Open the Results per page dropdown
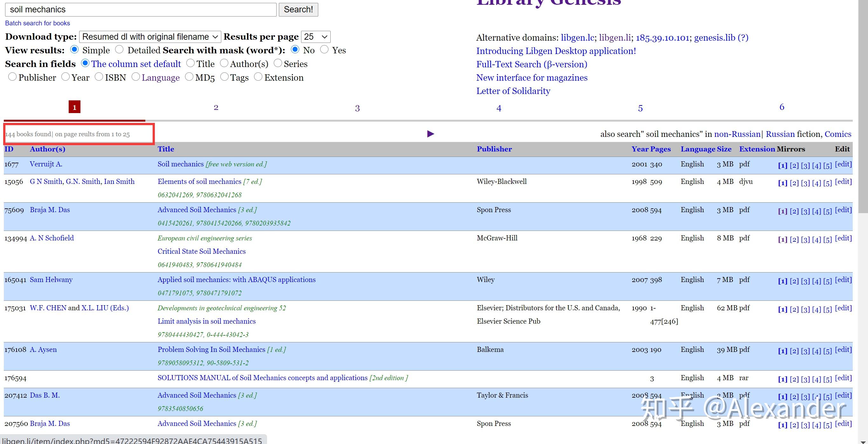868x444 pixels. (x=315, y=37)
